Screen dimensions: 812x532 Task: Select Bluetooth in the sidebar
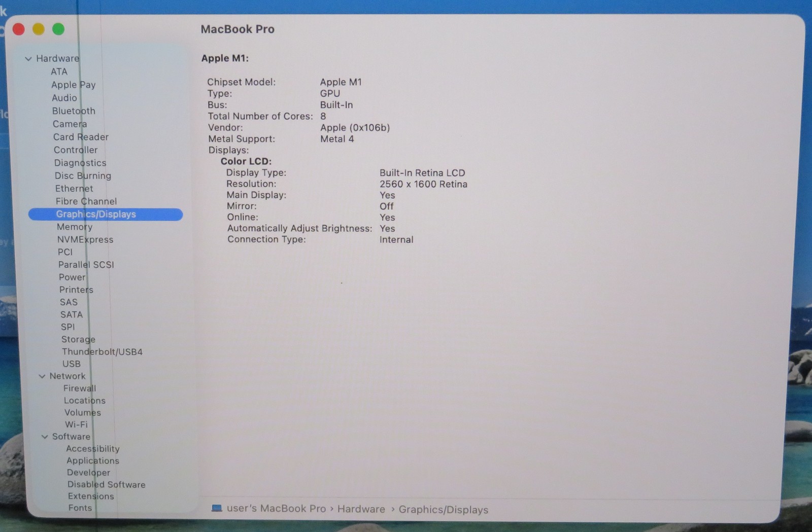tap(74, 111)
